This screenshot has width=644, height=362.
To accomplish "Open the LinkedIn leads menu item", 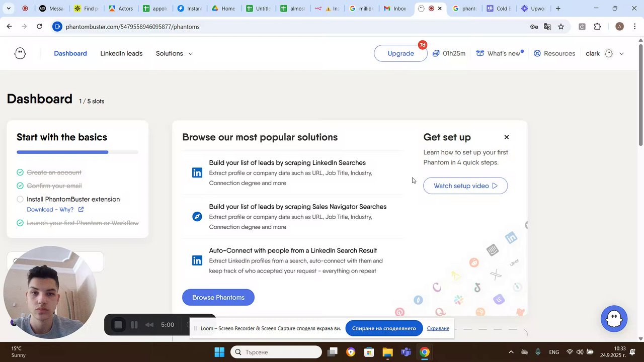I will [x=121, y=53].
